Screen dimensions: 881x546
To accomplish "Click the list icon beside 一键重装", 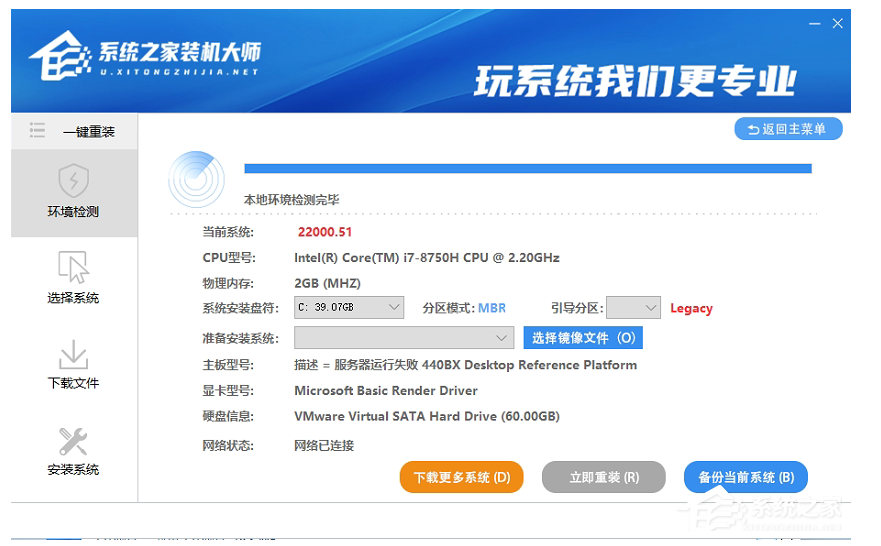I will pos(37,130).
